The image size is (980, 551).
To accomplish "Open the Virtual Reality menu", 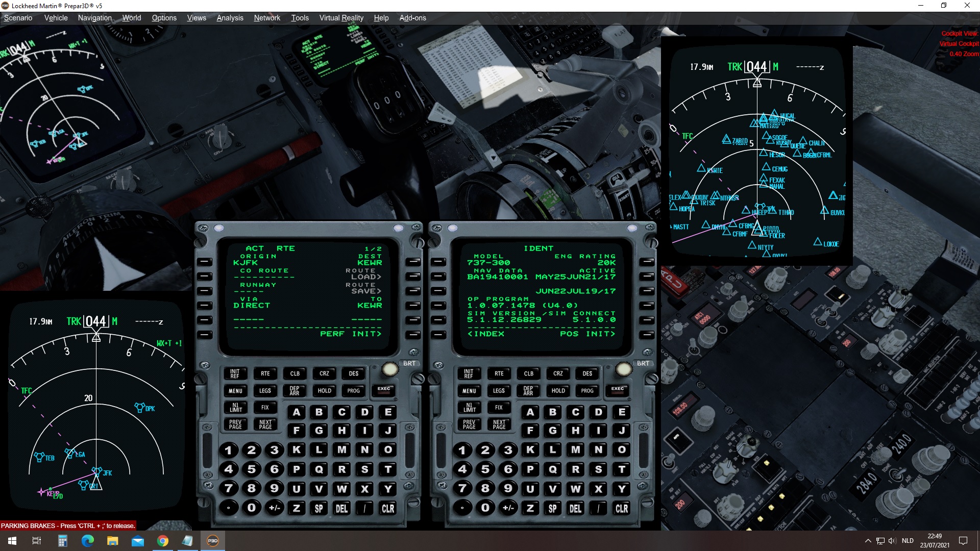I will tap(341, 18).
